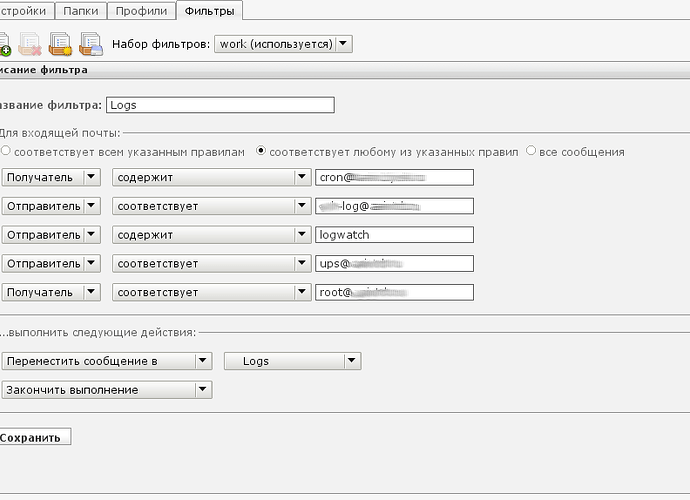Click the 'Для входящей почты:' label

pos(60,133)
